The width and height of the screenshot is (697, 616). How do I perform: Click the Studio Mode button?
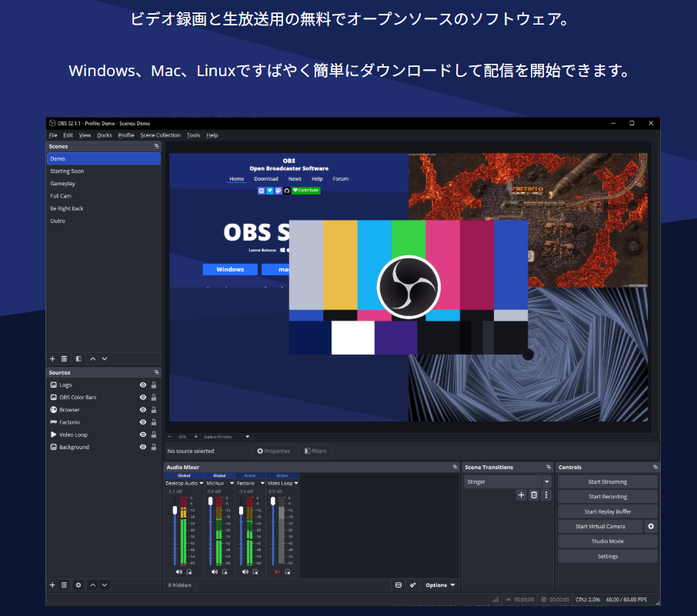tap(607, 541)
